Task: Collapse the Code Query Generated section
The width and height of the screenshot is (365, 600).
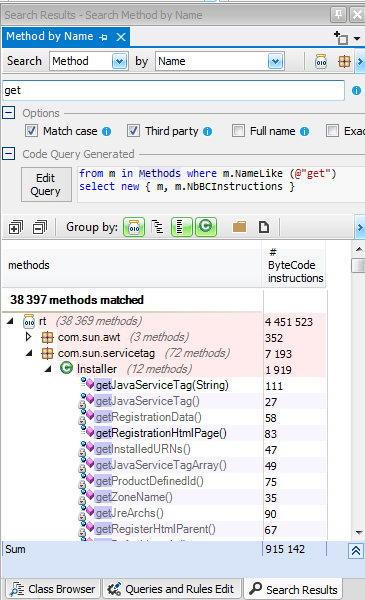Action: point(8,154)
